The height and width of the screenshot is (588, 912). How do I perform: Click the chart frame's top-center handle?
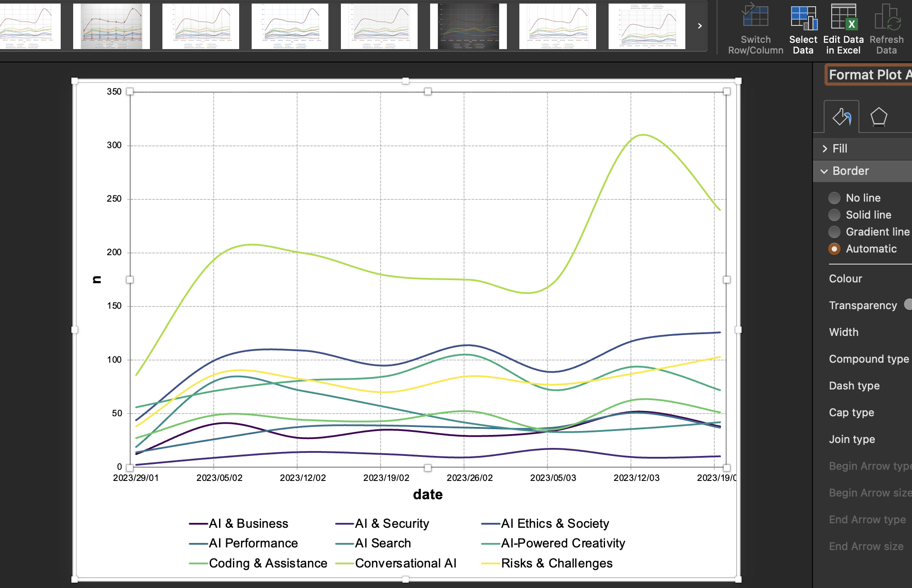[x=406, y=81]
